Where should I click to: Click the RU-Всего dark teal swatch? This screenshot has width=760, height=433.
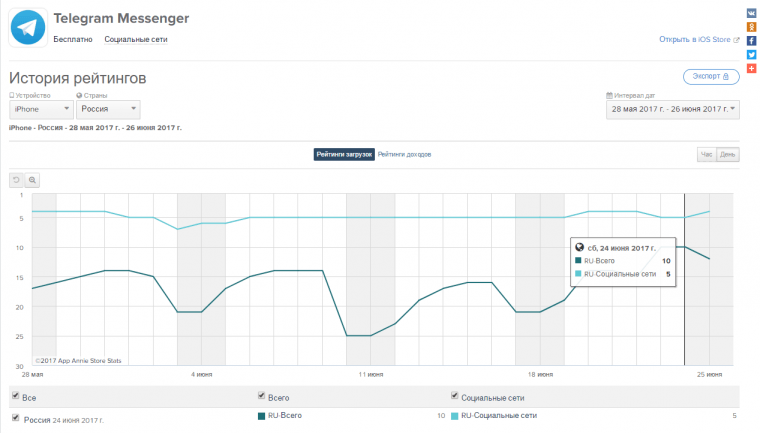(262, 416)
